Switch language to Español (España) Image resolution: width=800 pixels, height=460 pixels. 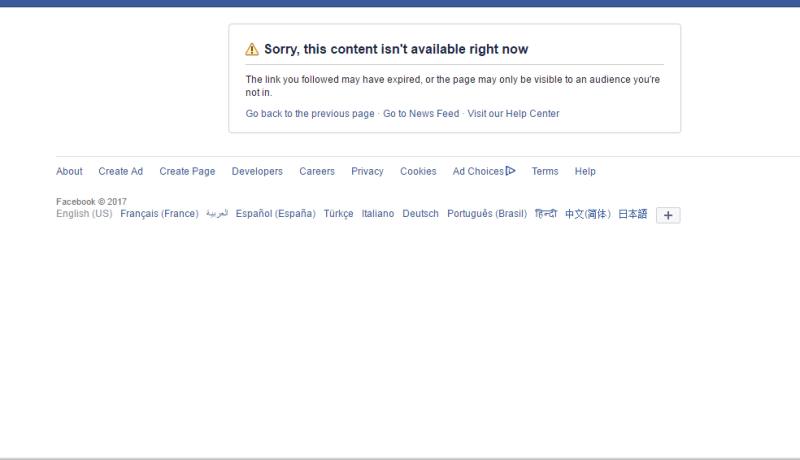point(276,214)
